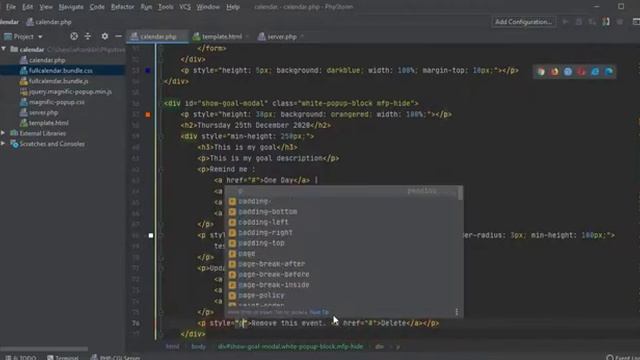Open Project panel settings gear
Image resolution: width=640 pixels, height=360 pixels.
105,36
